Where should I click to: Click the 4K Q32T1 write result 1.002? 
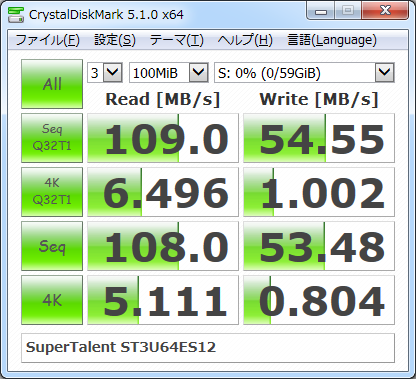coord(319,192)
